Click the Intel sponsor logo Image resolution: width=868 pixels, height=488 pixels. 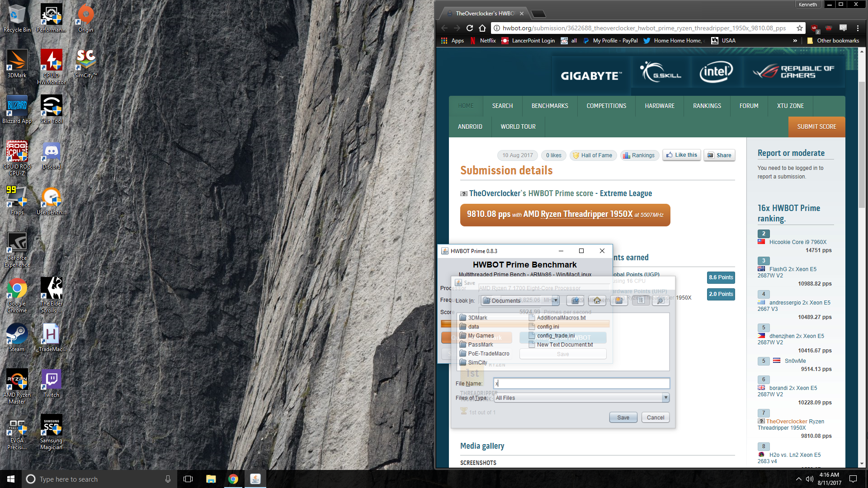pos(716,72)
